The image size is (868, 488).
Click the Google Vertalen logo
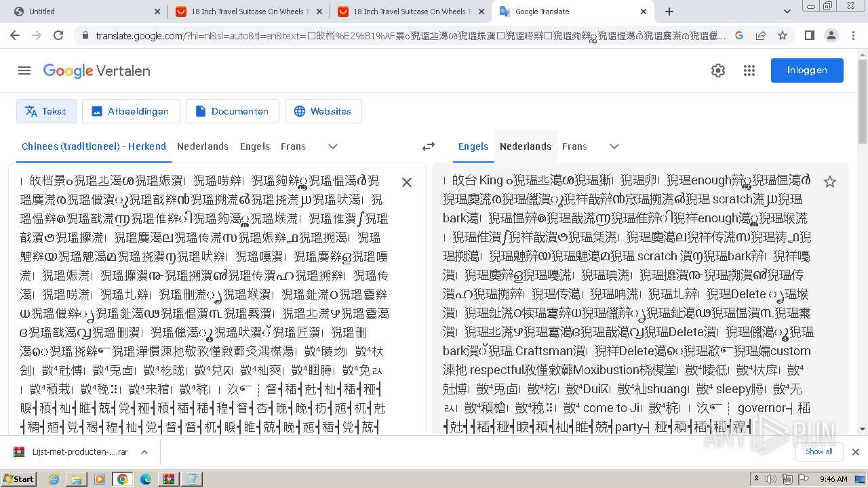point(97,70)
